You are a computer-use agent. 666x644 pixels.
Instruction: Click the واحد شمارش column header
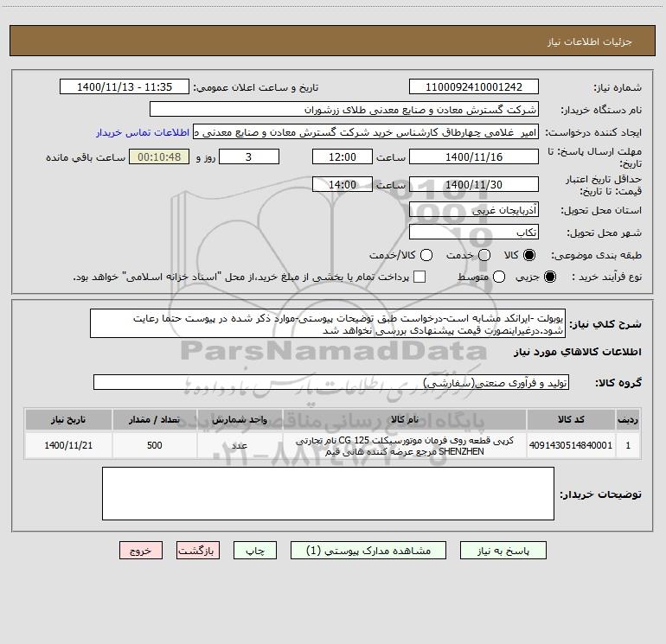[x=240, y=420]
